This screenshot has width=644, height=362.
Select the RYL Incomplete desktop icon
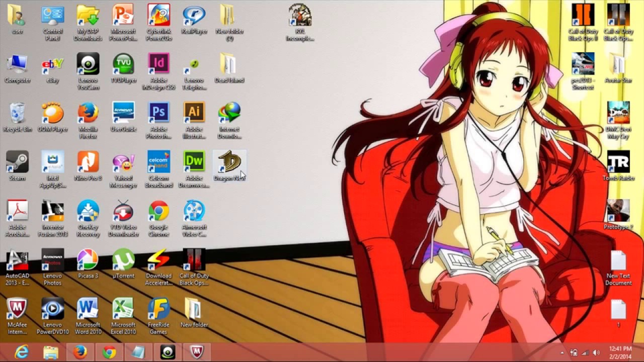(x=300, y=23)
